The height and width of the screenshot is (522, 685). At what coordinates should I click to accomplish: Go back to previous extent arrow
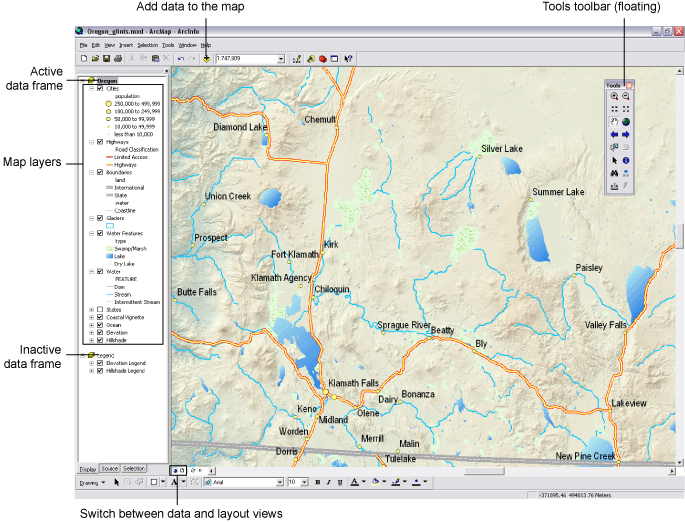point(614,134)
